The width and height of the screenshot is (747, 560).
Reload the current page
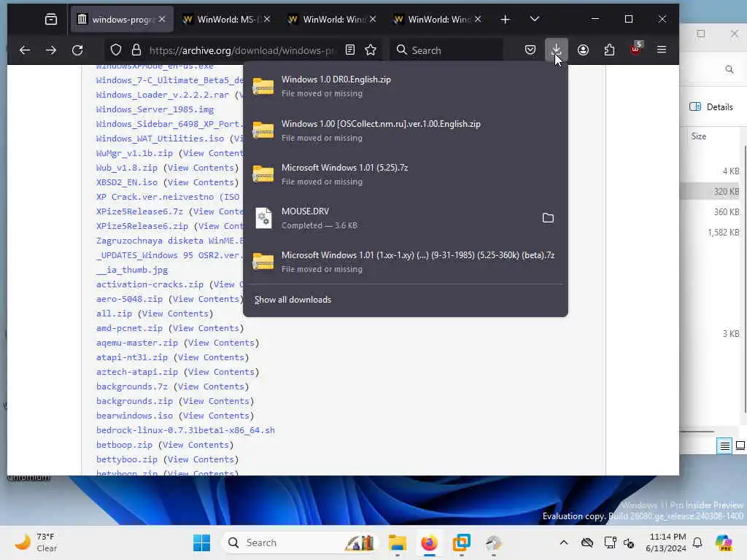click(77, 50)
